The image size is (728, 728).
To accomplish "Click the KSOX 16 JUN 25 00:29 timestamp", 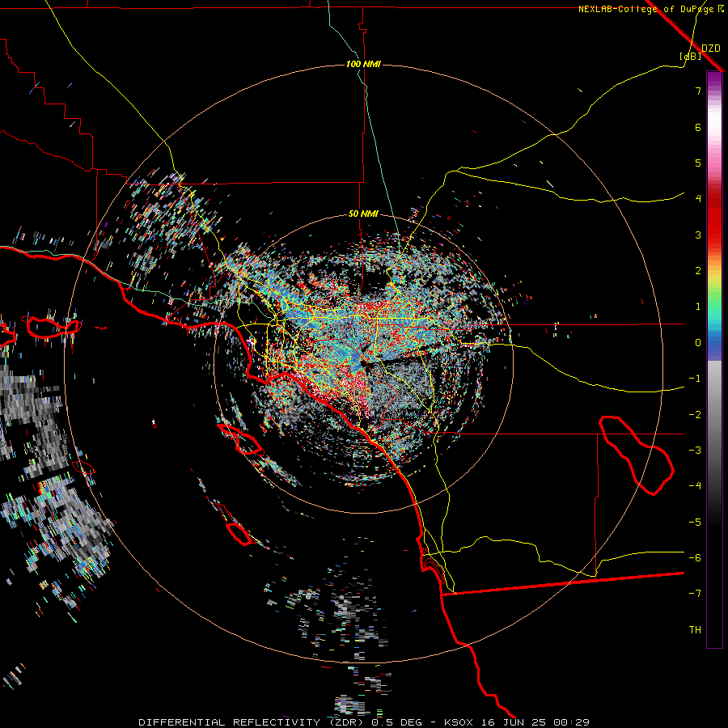I will (x=517, y=722).
